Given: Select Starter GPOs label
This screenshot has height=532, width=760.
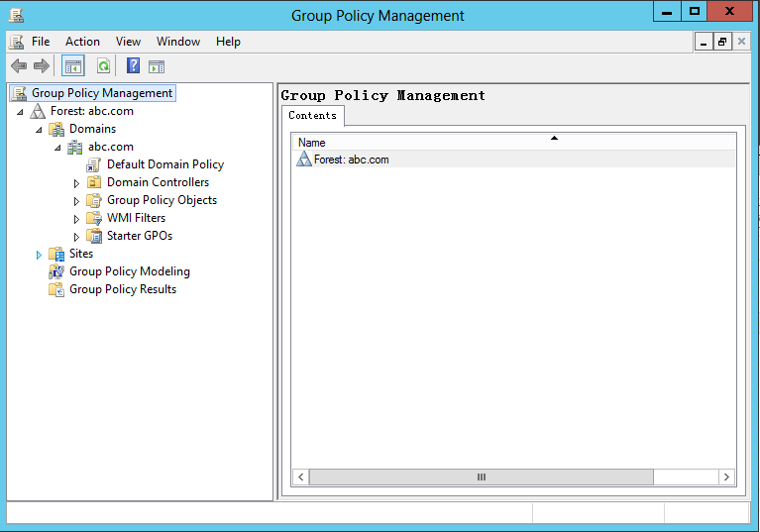Looking at the screenshot, I should coord(140,236).
